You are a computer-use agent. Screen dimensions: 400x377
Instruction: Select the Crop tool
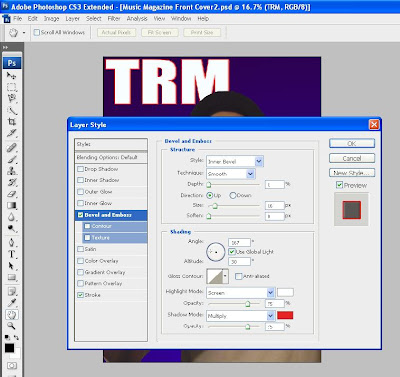pos(11,121)
